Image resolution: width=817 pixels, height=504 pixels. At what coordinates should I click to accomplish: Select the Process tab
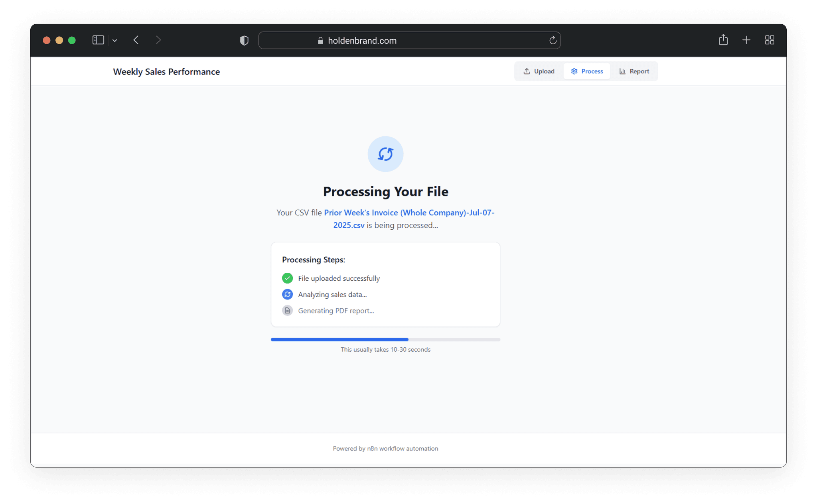[587, 71]
